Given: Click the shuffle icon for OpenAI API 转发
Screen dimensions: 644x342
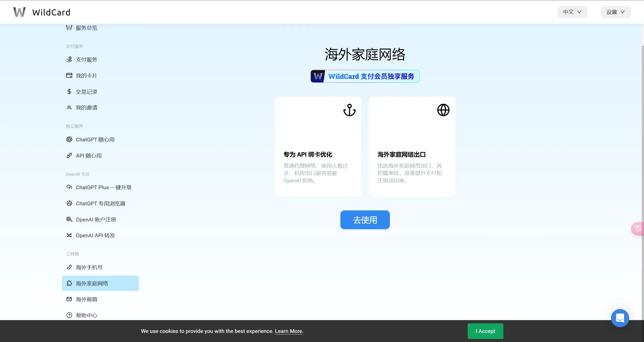Looking at the screenshot, I should click(69, 235).
